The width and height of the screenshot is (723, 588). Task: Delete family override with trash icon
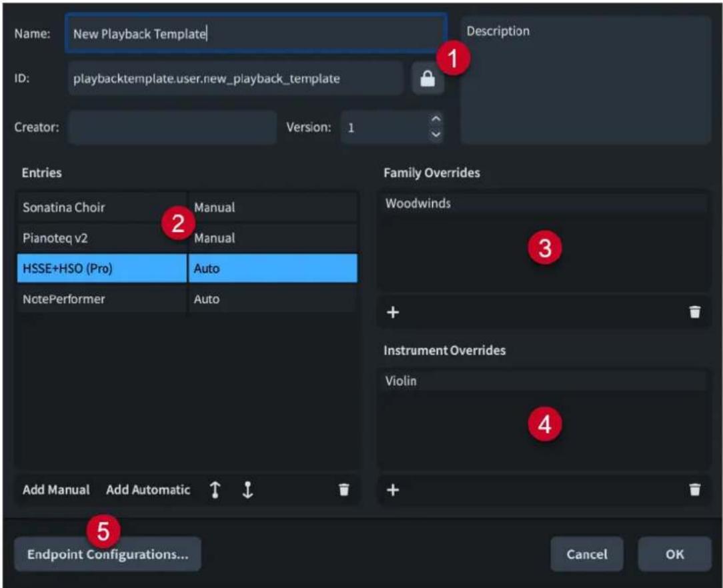(695, 313)
